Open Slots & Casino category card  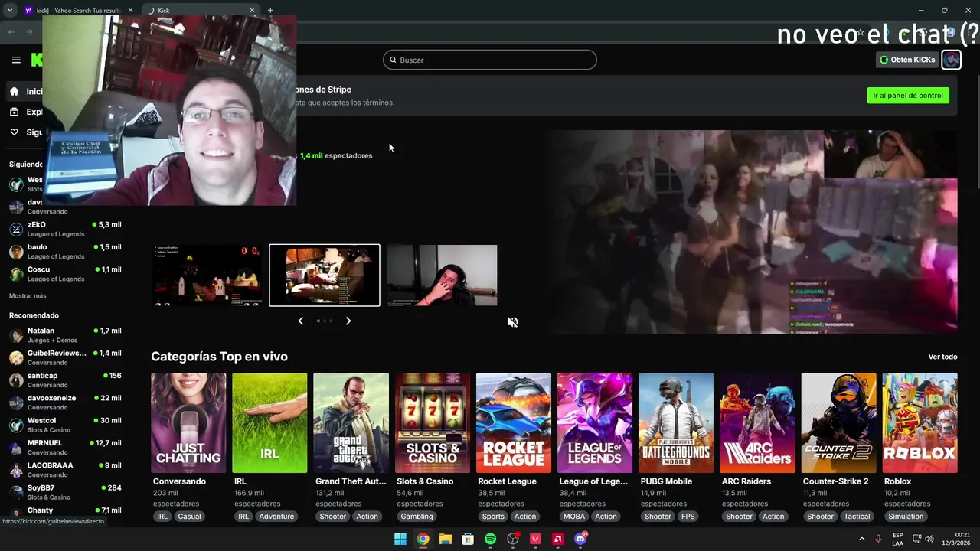tap(433, 422)
